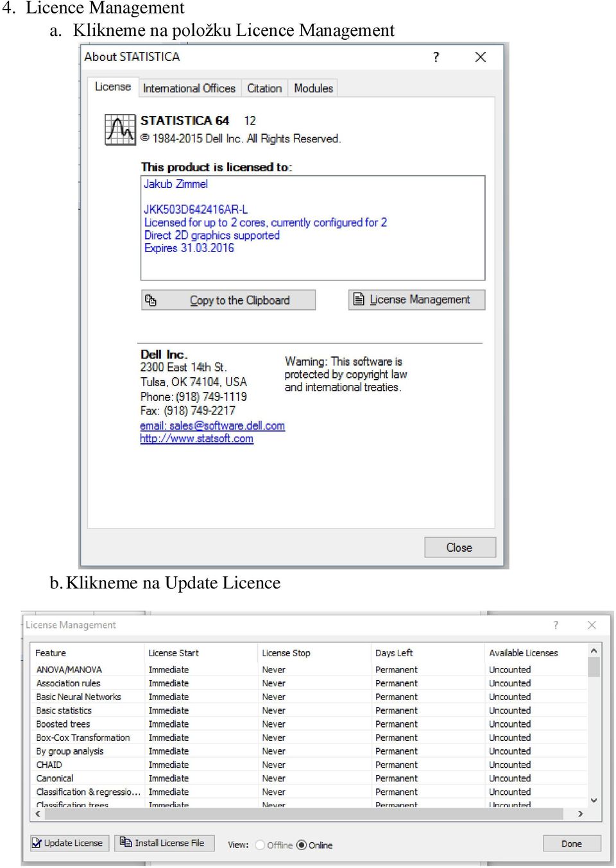This screenshot has width=616, height=868.
Task: Sort by the License Stop column header
Action: (314, 653)
